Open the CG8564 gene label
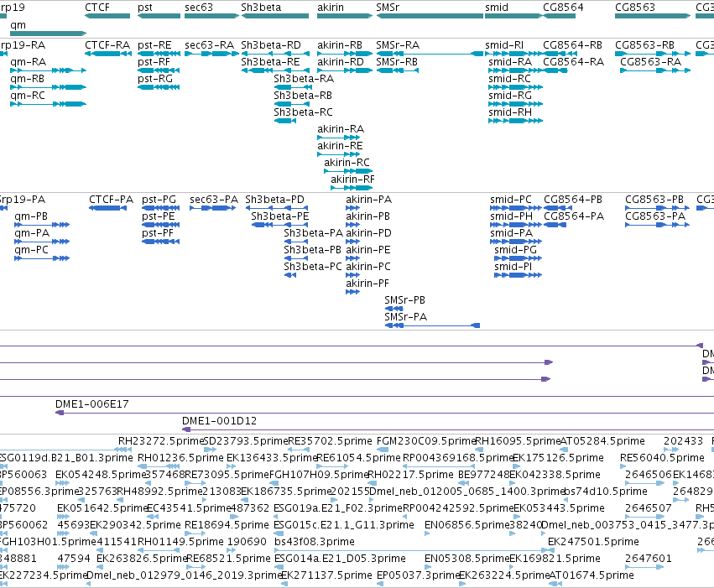The width and height of the screenshot is (714, 588). click(563, 8)
